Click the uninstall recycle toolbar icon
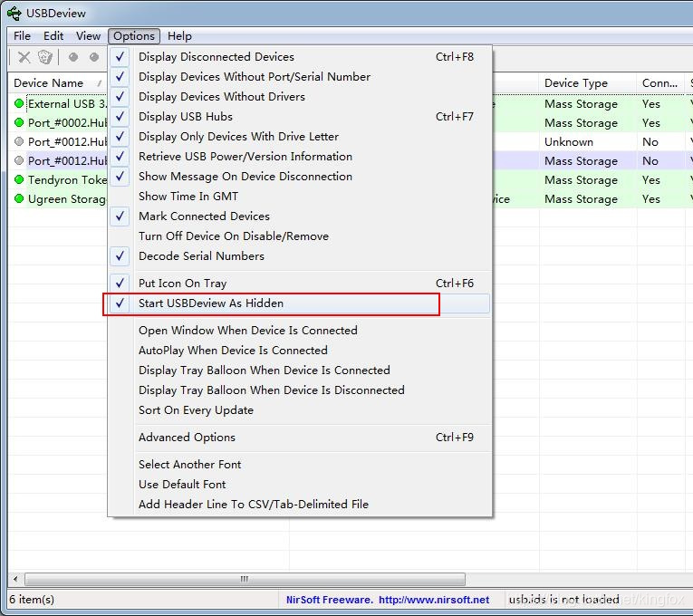 coord(45,57)
